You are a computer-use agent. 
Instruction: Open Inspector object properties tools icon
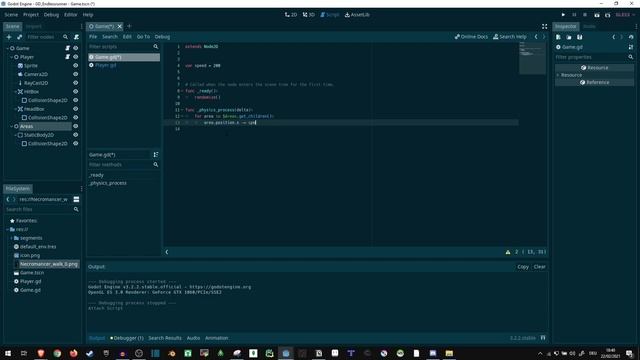tap(631, 47)
